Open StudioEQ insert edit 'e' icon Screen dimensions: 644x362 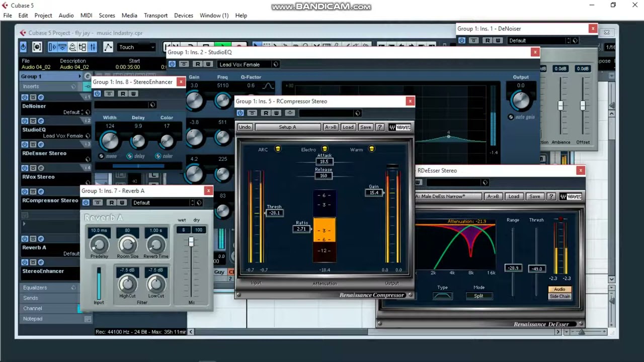pos(41,121)
